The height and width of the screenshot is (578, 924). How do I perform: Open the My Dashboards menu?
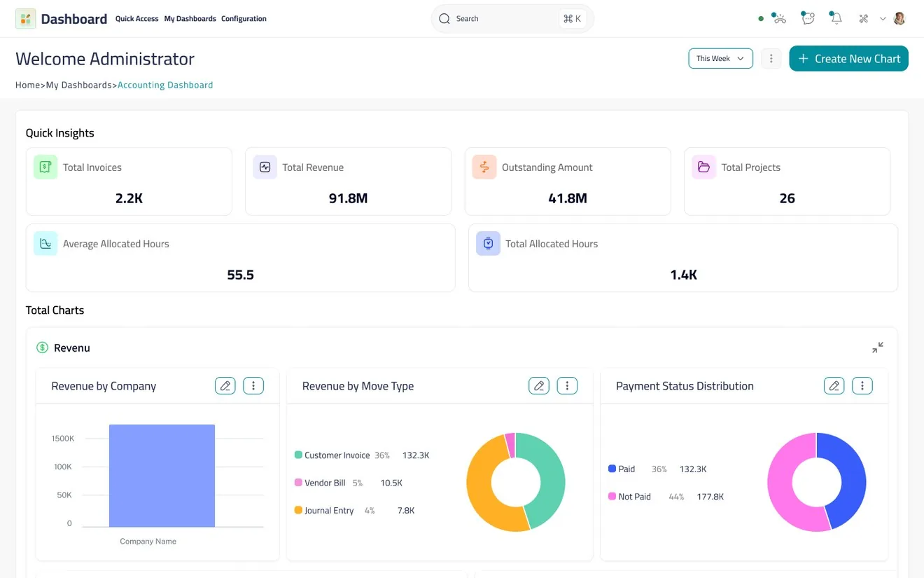pyautogui.click(x=190, y=19)
